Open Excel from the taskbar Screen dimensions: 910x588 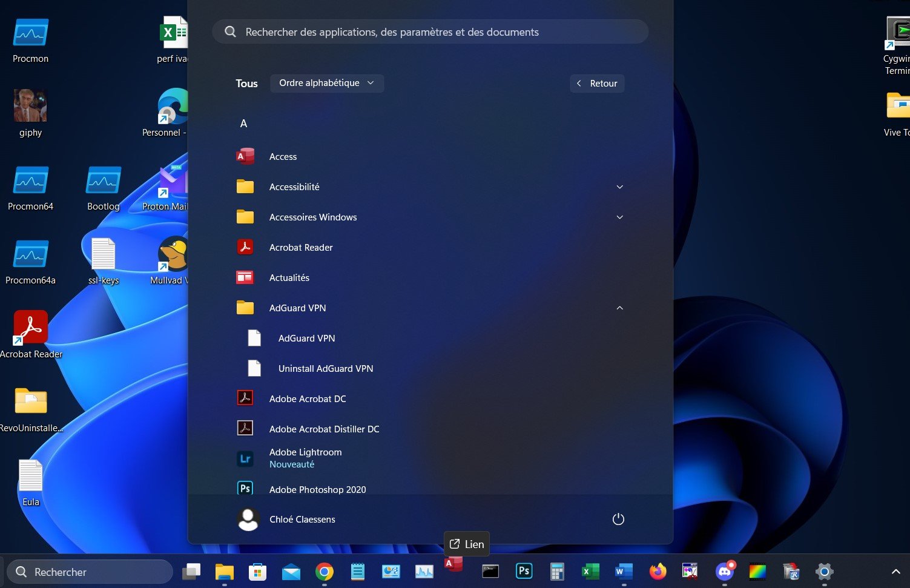point(590,571)
